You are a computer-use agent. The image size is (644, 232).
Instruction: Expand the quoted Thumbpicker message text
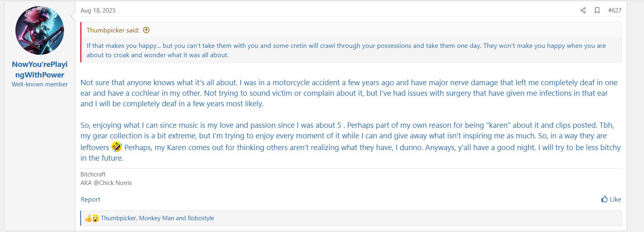(346, 50)
